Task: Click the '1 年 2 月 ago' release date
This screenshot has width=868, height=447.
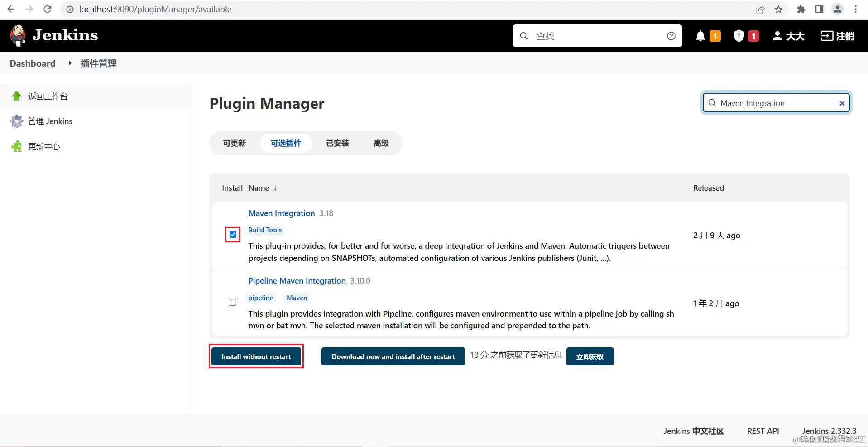Action: click(x=716, y=303)
